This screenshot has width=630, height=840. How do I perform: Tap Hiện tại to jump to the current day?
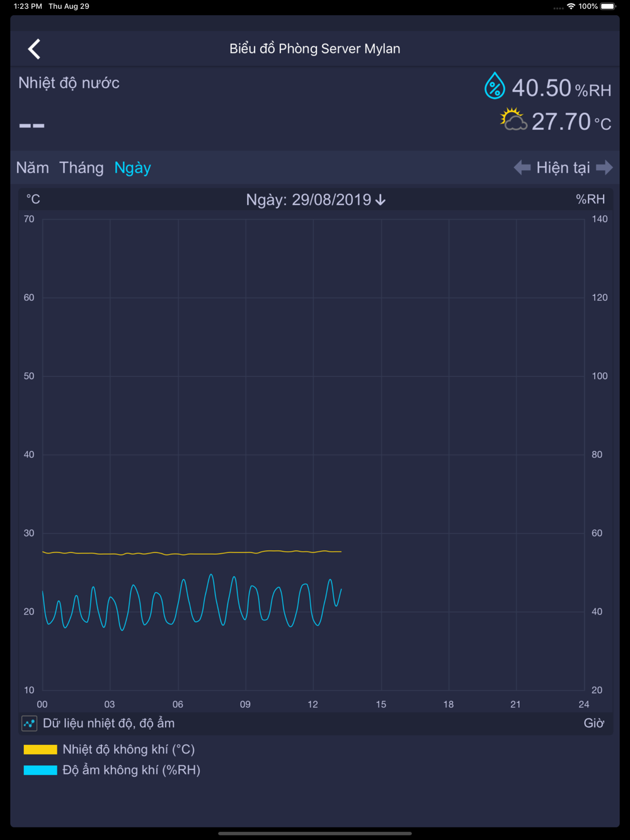563,167
